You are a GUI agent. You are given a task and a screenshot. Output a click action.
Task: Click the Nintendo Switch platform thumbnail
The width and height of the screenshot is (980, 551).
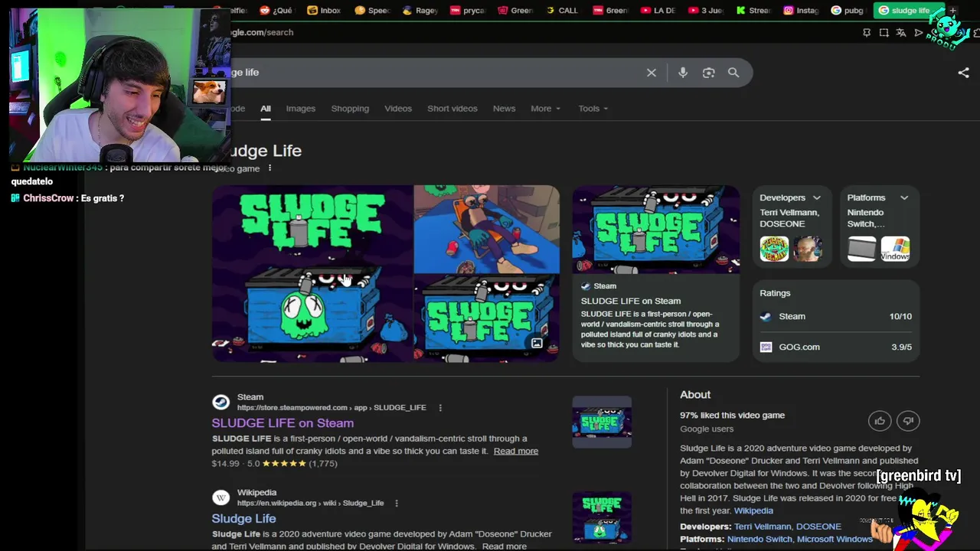pos(861,249)
